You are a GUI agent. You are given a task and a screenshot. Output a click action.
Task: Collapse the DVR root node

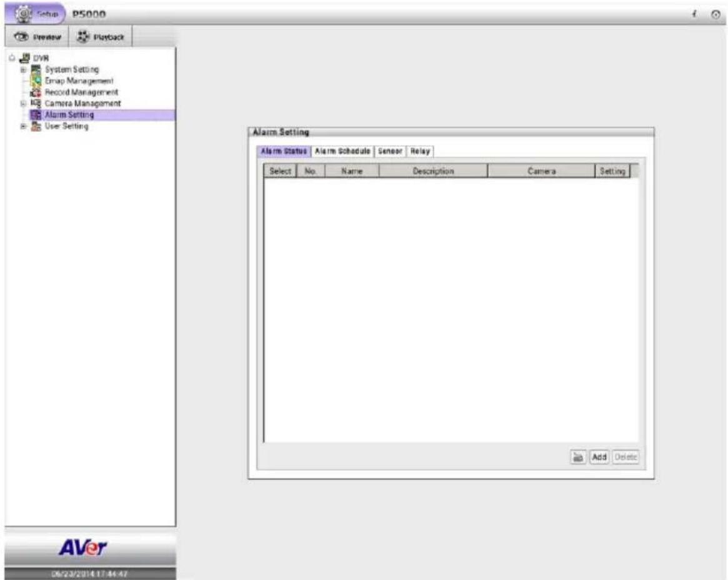pos(12,58)
